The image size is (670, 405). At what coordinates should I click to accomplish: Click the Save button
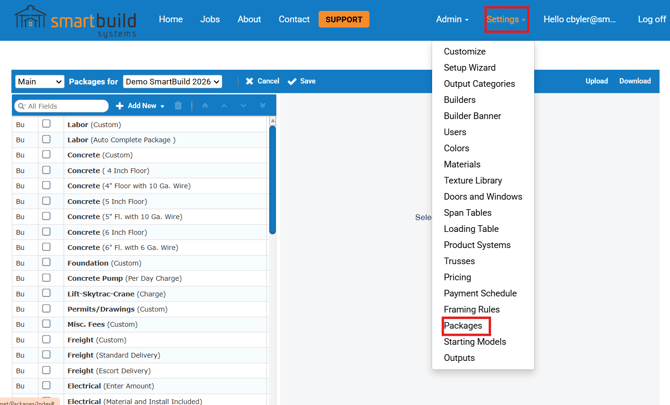pyautogui.click(x=302, y=81)
